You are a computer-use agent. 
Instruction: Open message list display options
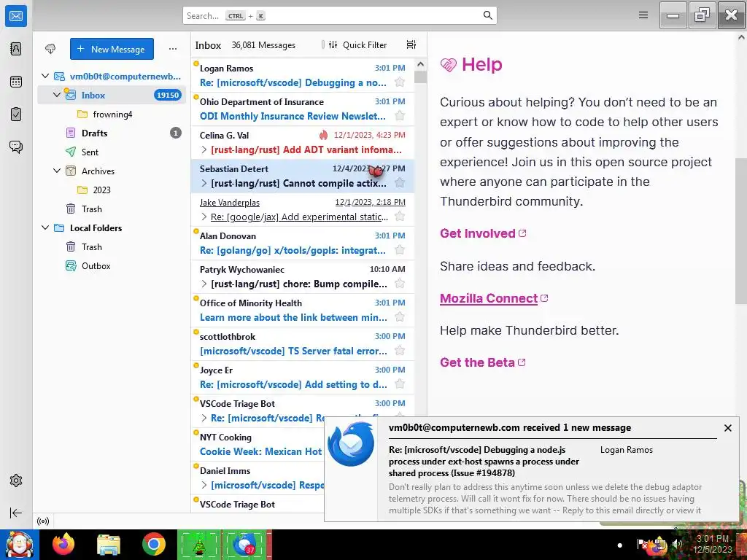point(411,44)
